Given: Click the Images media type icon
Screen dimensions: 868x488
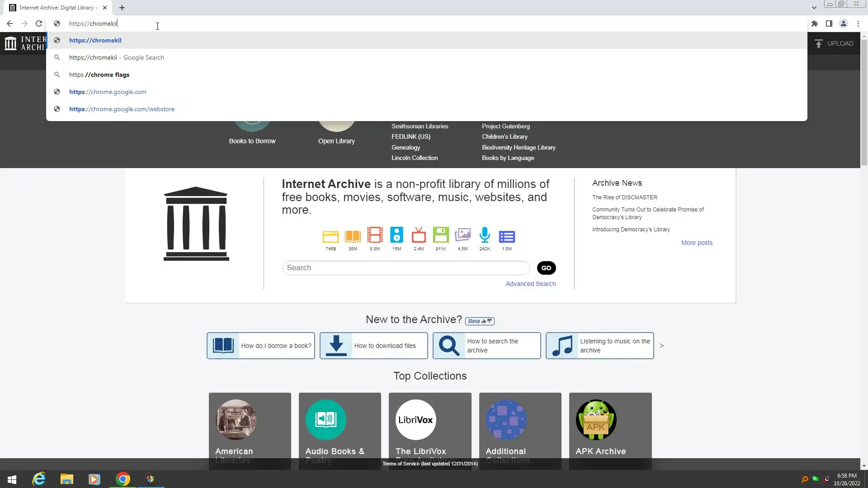Looking at the screenshot, I should [462, 235].
